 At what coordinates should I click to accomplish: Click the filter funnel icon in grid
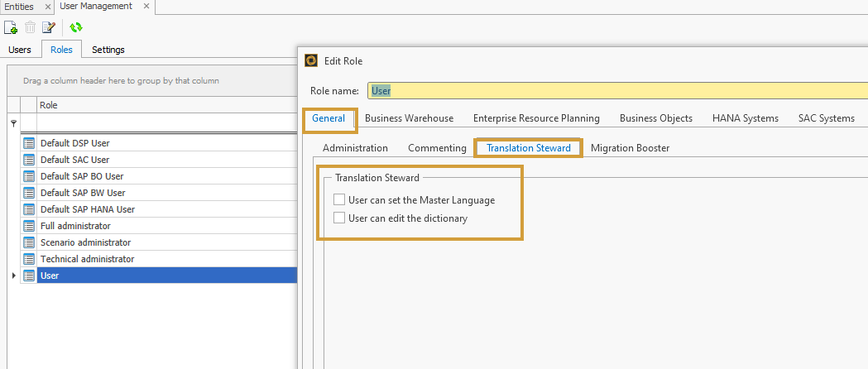tap(13, 123)
